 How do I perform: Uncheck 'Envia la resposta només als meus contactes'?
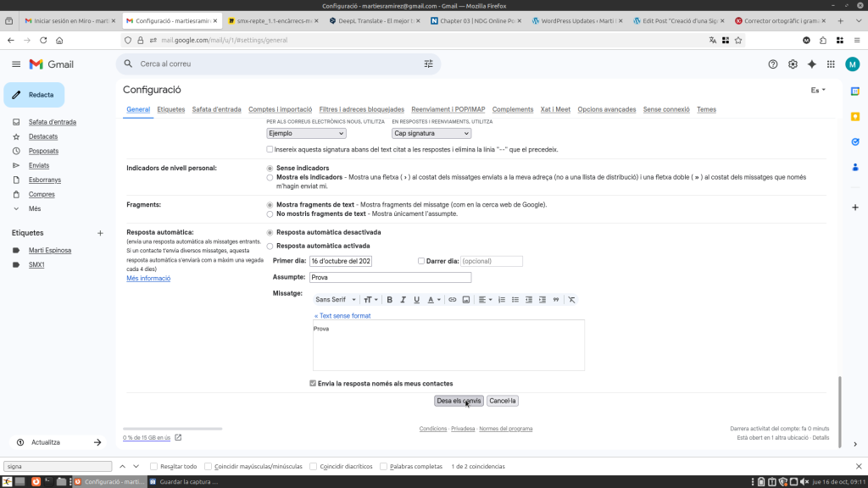tap(314, 384)
